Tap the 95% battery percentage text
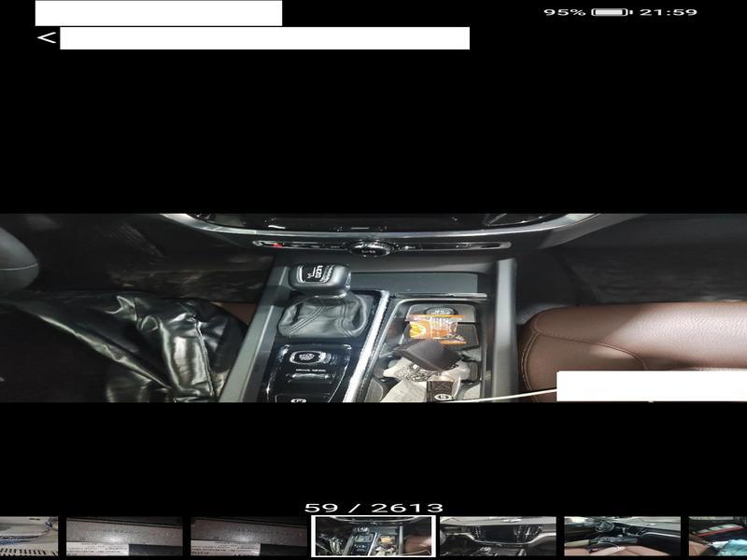This screenshot has height=560, width=747. pyautogui.click(x=565, y=12)
